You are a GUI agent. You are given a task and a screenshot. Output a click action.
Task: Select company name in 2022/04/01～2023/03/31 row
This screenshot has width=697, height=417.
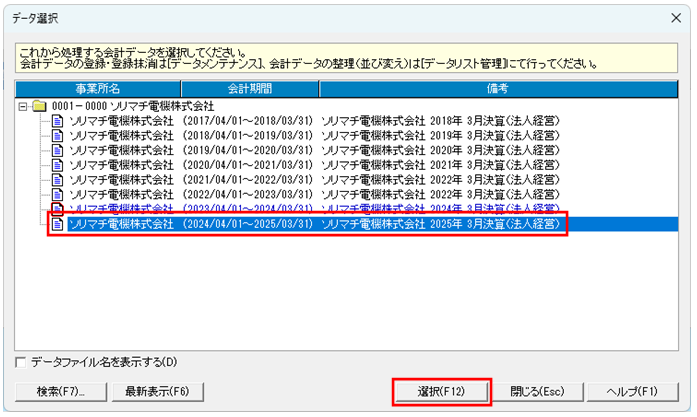[121, 194]
